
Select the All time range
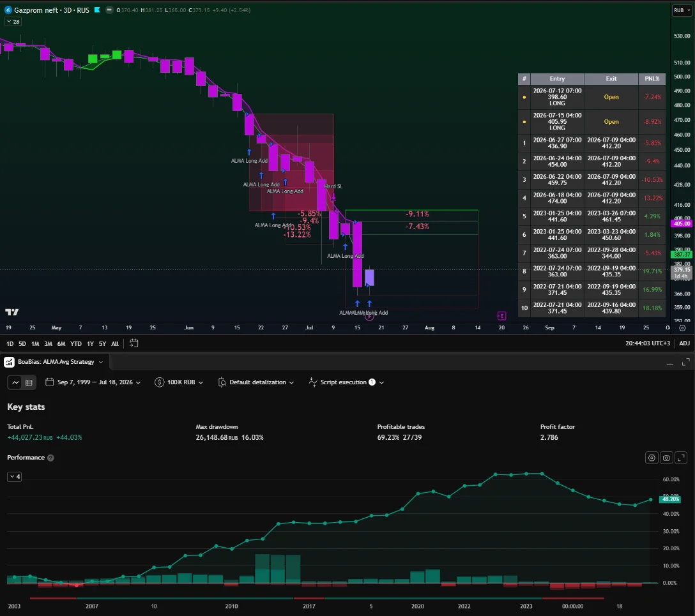point(115,343)
